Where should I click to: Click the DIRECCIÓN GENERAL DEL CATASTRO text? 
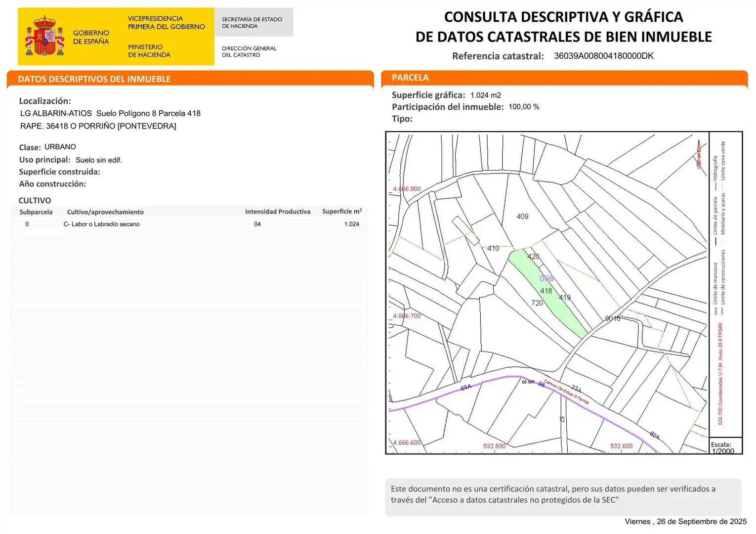249,51
